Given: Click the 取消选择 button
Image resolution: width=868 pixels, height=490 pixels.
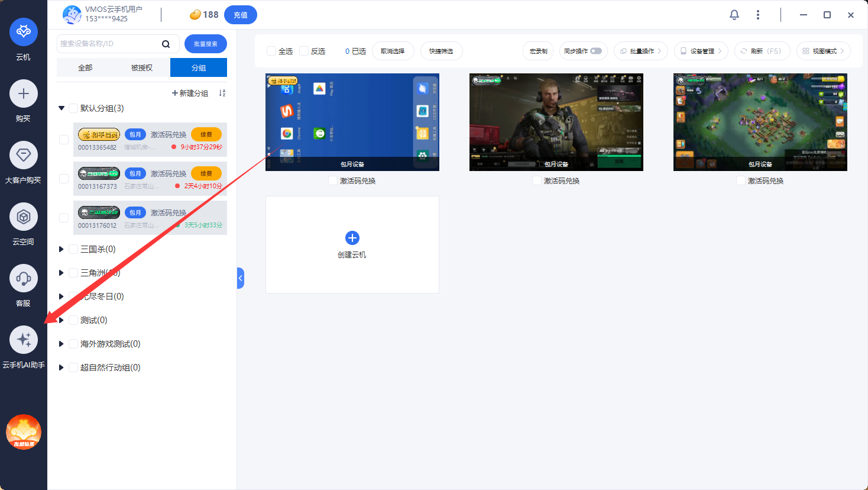Looking at the screenshot, I should coord(393,51).
